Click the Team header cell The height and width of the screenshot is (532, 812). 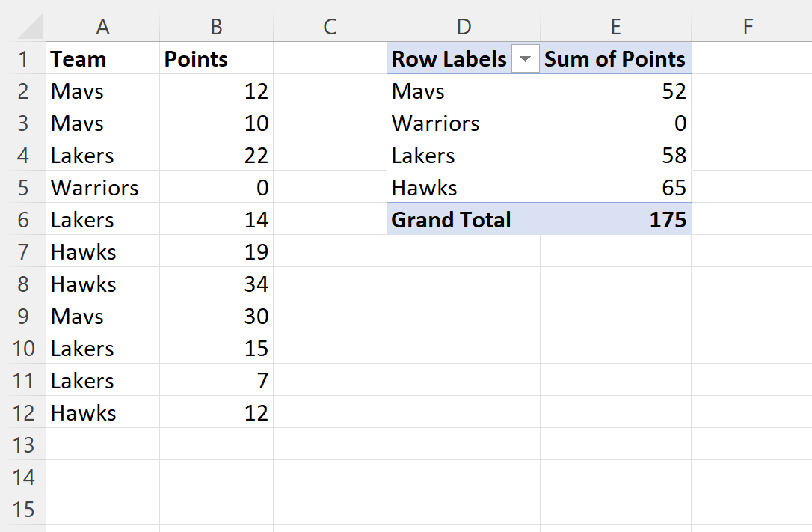tap(102, 58)
